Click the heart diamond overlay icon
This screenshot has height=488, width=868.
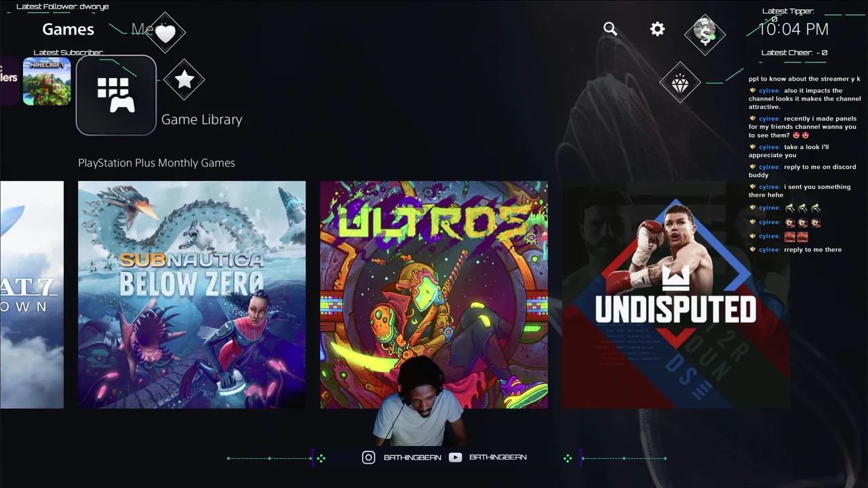pyautogui.click(x=165, y=32)
